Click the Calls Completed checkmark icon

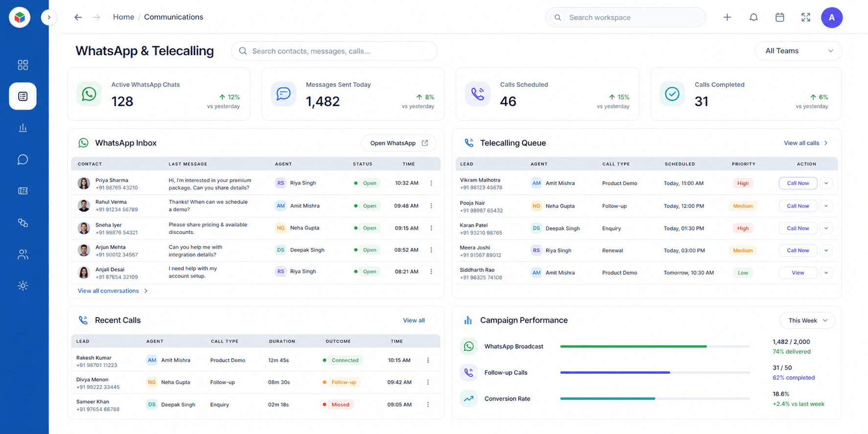(x=672, y=94)
